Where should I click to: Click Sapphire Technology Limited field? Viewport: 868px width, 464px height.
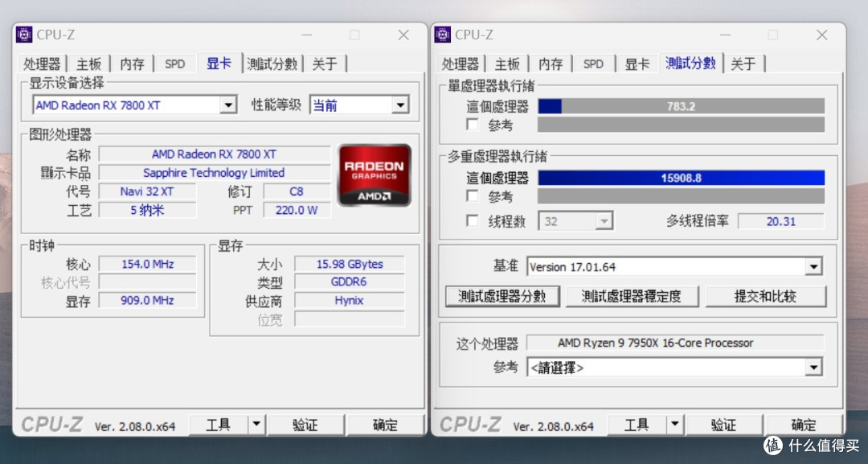tap(215, 173)
